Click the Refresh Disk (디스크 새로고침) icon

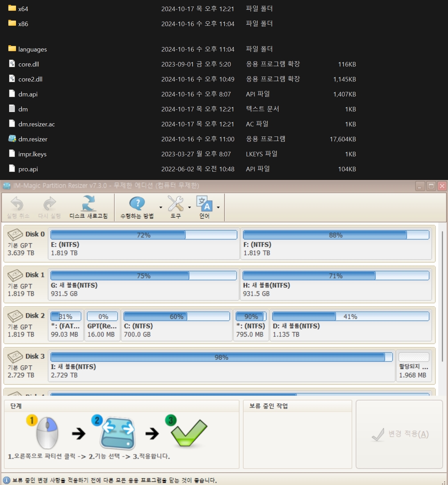pos(89,203)
